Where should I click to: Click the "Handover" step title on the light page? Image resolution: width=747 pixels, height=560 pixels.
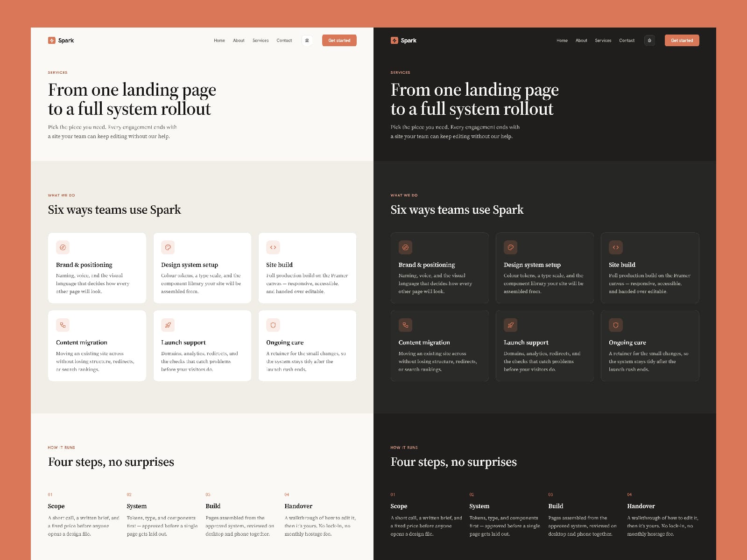point(298,506)
